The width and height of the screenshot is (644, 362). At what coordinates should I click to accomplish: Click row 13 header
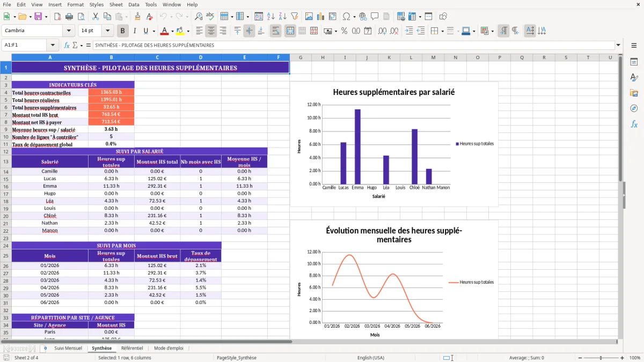pos(6,161)
